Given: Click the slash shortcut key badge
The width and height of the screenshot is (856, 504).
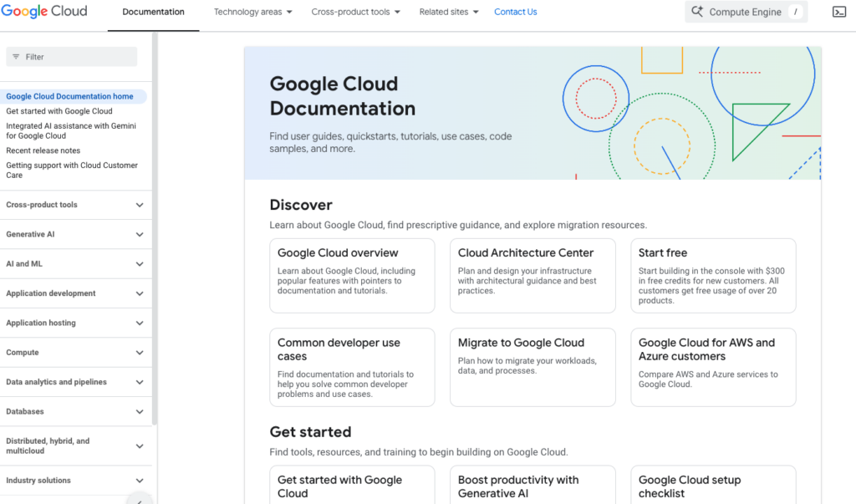Looking at the screenshot, I should pos(796,12).
